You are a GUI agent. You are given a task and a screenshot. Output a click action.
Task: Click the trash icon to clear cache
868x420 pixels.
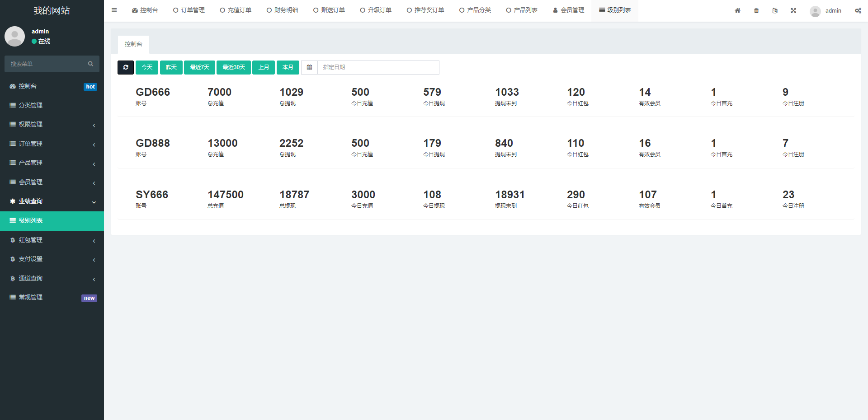click(756, 10)
